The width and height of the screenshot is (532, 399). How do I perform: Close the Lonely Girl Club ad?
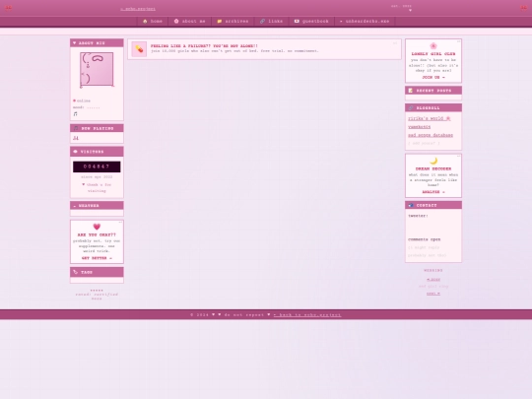pyautogui.click(x=458, y=41)
